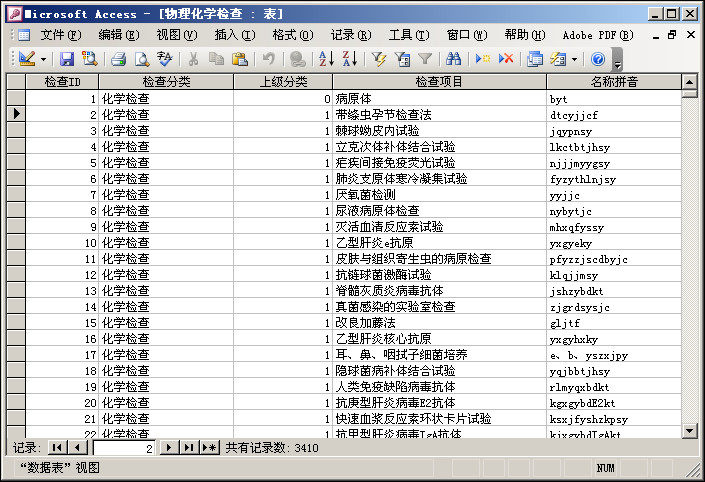Open the 插入(I) menu
This screenshot has height=482, width=705.
[235, 35]
